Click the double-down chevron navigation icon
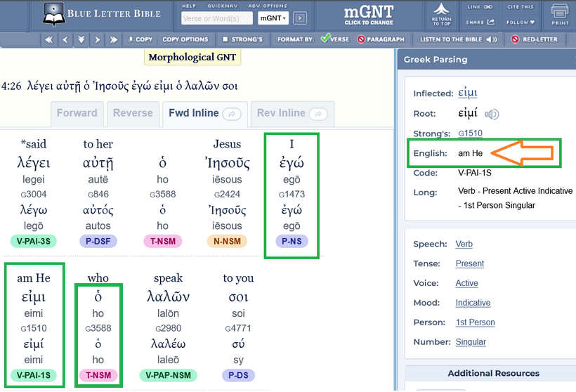The image size is (576, 392). [81, 39]
